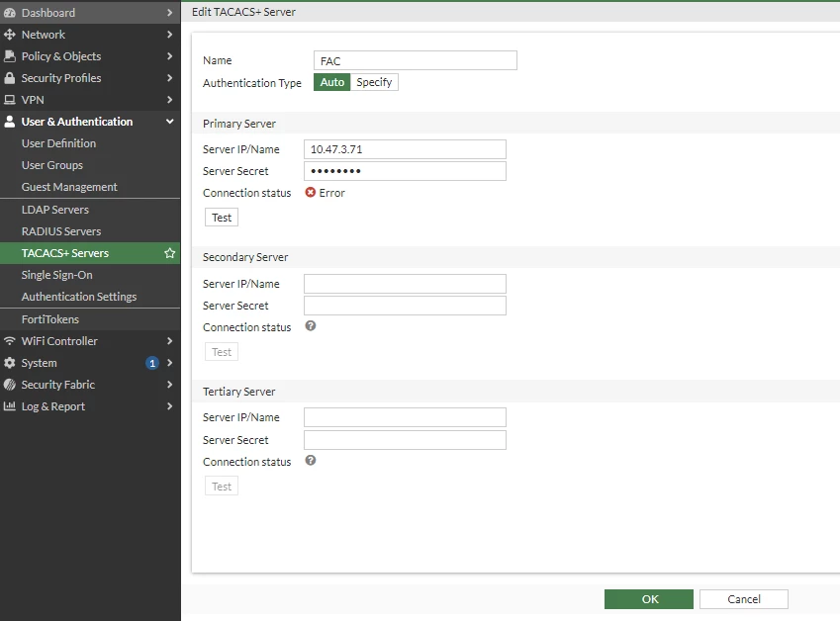This screenshot has width=840, height=621.
Task: Click the Error connection status text
Action: pos(332,193)
